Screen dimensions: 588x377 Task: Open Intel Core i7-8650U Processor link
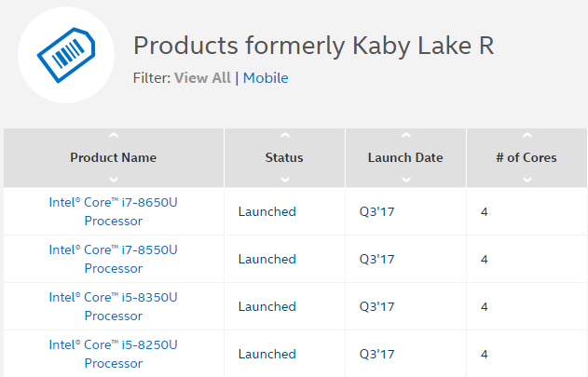114,211
